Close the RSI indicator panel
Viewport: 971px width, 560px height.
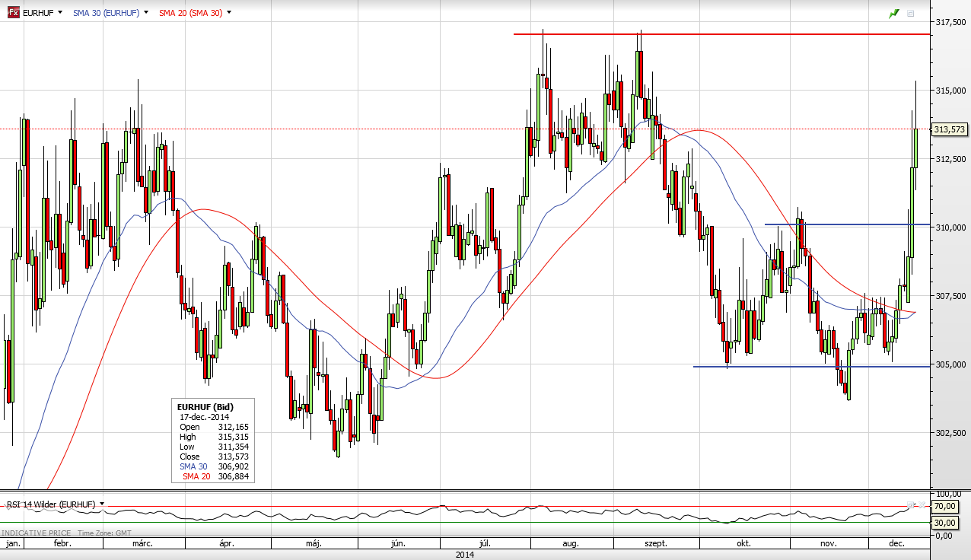click(x=922, y=505)
